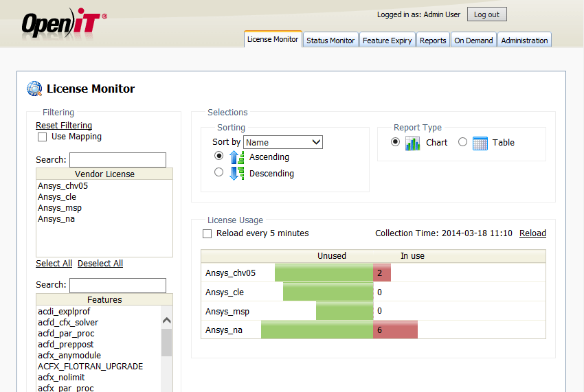This screenshot has width=584, height=392.
Task: Click Select All vendor licenses link
Action: (x=54, y=263)
